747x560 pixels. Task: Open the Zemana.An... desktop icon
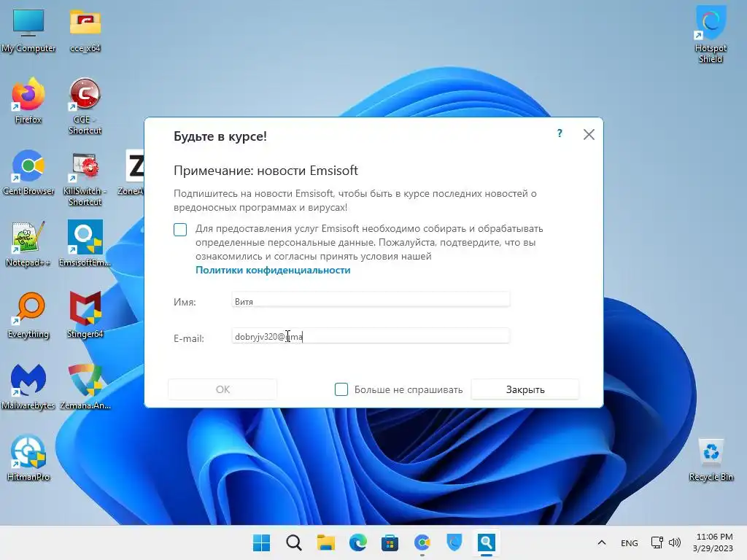[x=85, y=386]
